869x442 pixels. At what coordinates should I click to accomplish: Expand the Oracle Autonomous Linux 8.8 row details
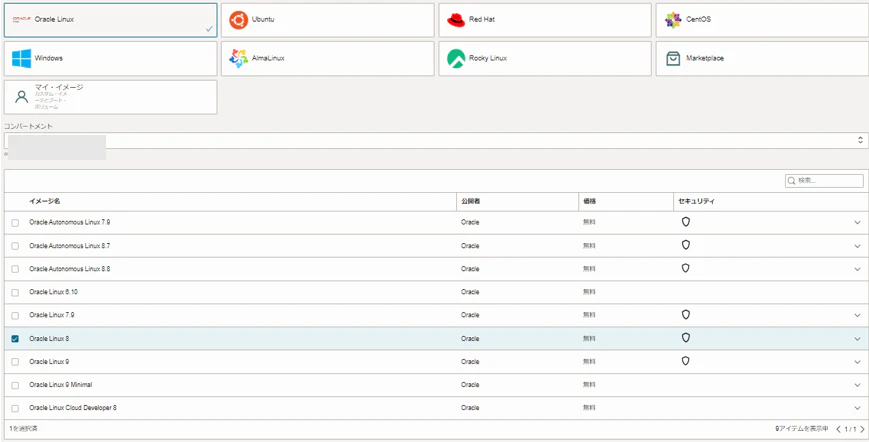point(857,269)
